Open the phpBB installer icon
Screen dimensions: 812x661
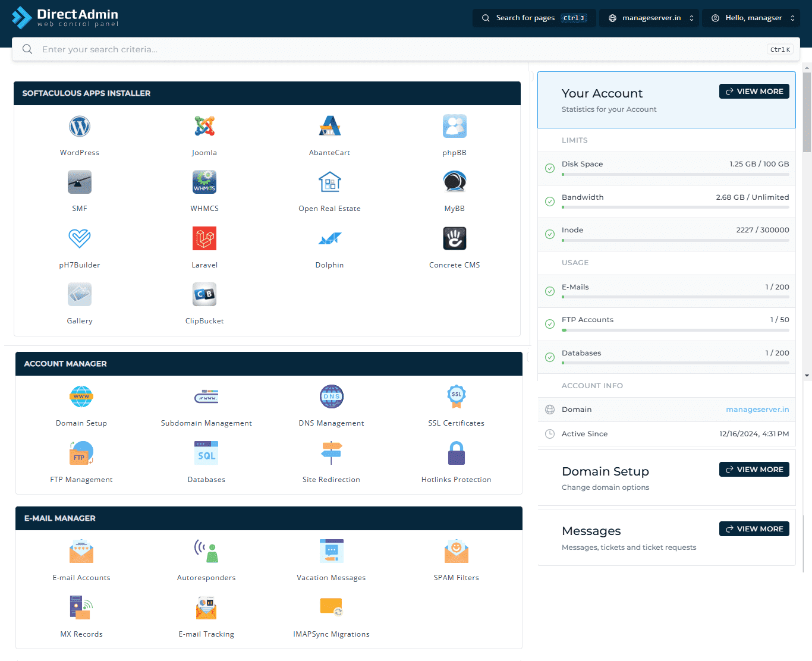click(455, 126)
